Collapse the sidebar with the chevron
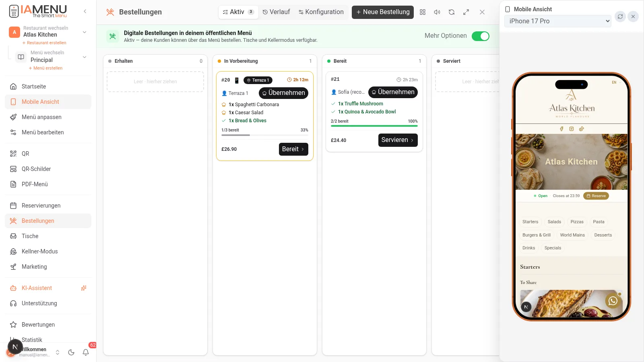This screenshot has height=362, width=644. (85, 11)
